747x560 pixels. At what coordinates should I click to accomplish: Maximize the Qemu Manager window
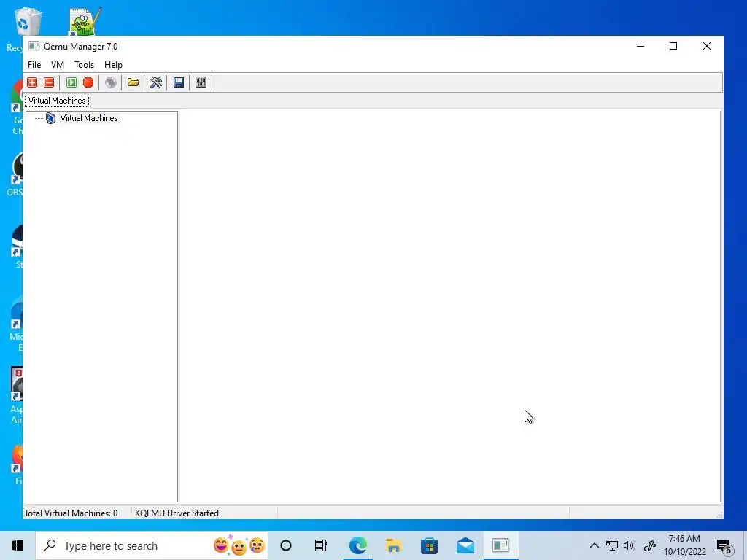[x=673, y=46]
